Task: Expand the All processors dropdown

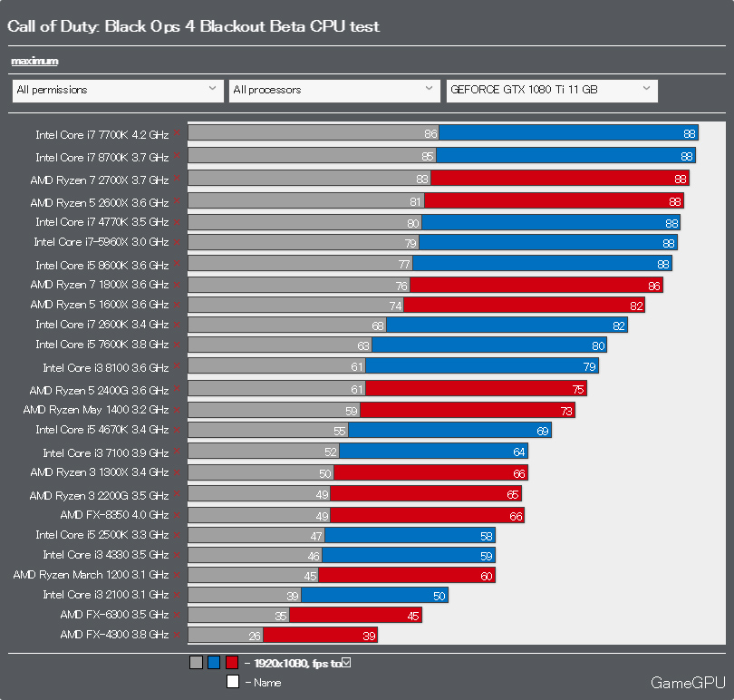Action: [334, 91]
